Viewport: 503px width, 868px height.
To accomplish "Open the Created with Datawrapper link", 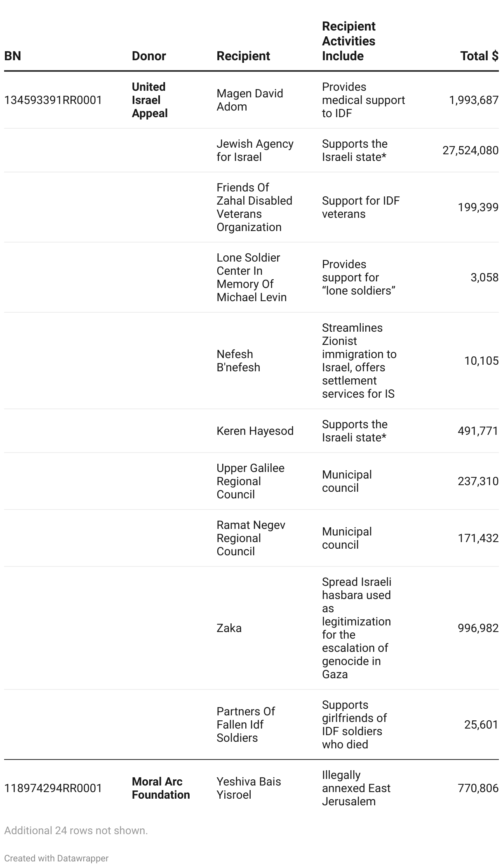I will (56, 858).
